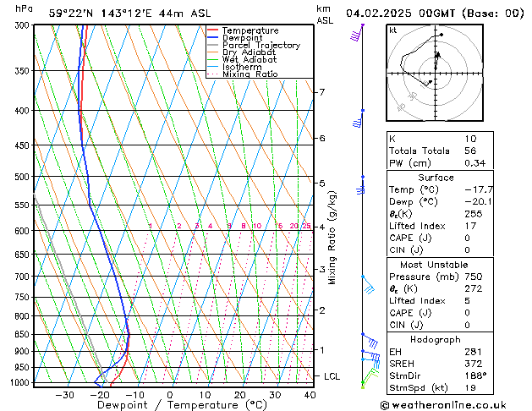Select the Parcel Trajectory legend label
Viewport: 532px width, 411px height.
coord(261,45)
